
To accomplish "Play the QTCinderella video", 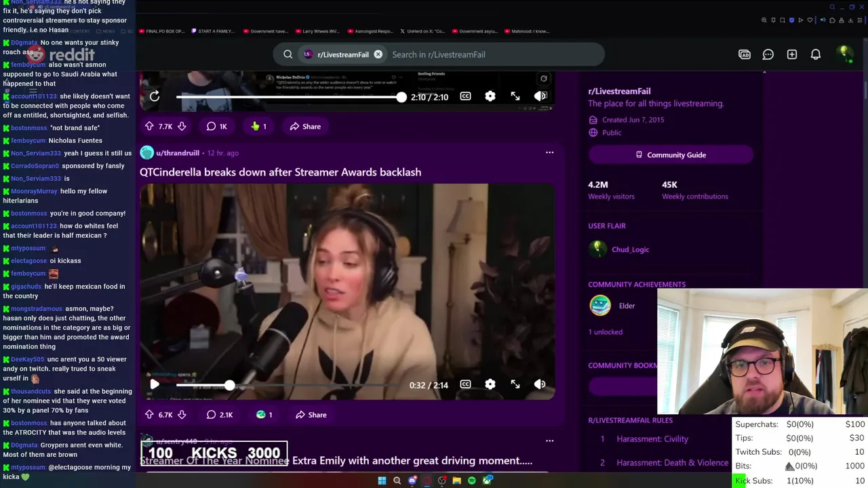I will 155,384.
